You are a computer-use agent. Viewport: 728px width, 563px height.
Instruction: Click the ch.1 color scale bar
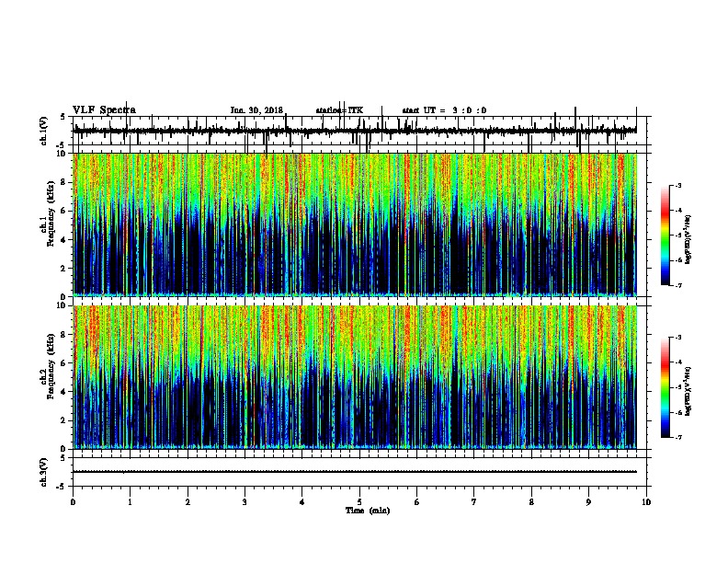(665, 236)
